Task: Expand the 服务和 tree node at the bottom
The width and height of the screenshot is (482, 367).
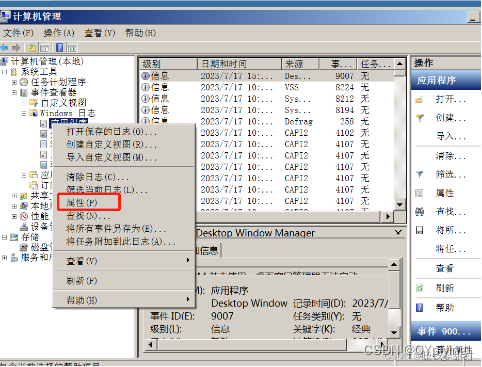Action: 5,258
